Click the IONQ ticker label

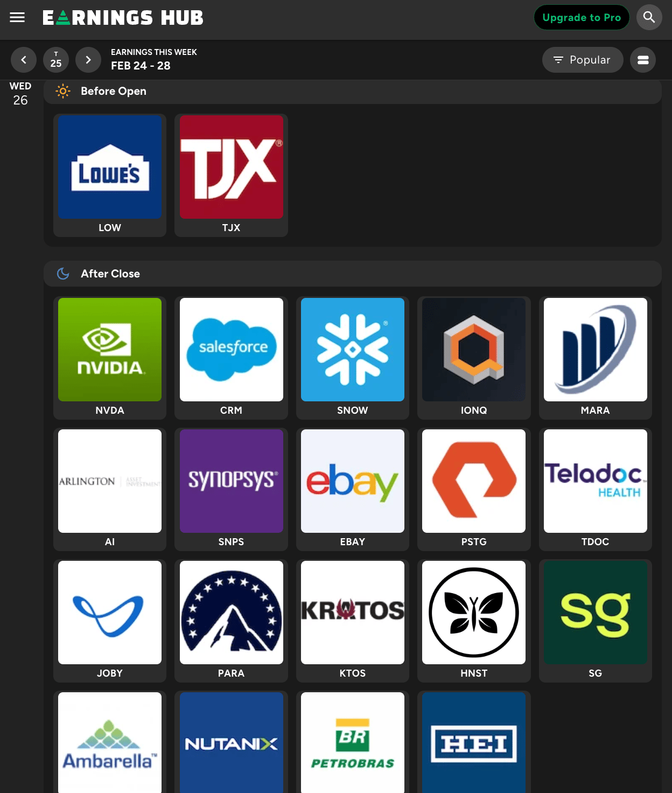474,411
